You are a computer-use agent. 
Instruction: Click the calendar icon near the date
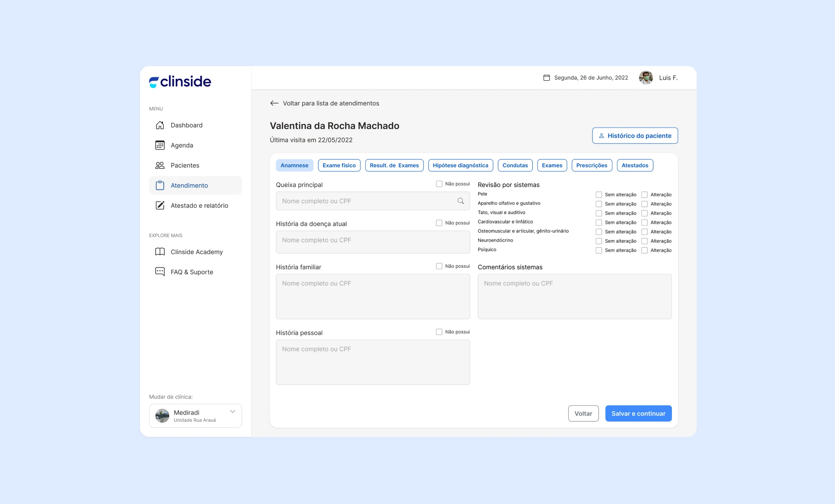click(547, 77)
